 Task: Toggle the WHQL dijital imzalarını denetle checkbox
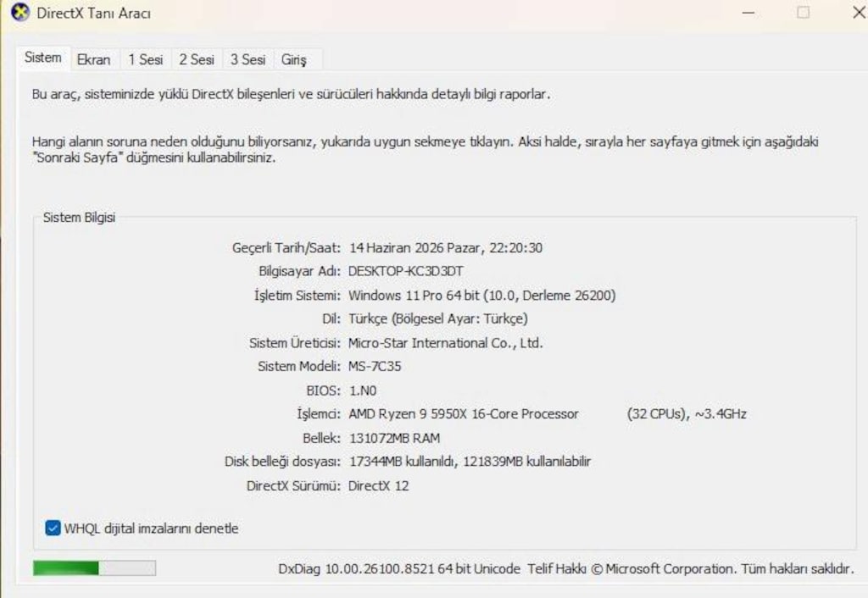(53, 529)
